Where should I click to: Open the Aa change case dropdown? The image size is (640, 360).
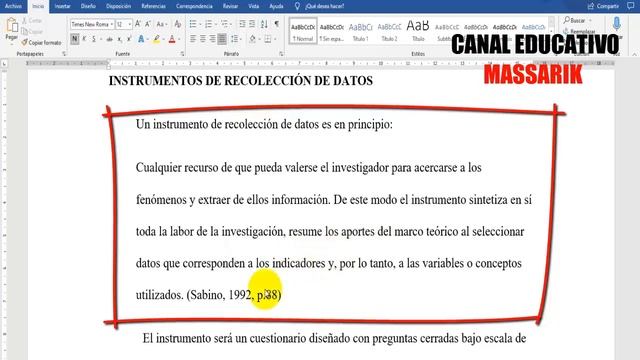pyautogui.click(x=161, y=24)
